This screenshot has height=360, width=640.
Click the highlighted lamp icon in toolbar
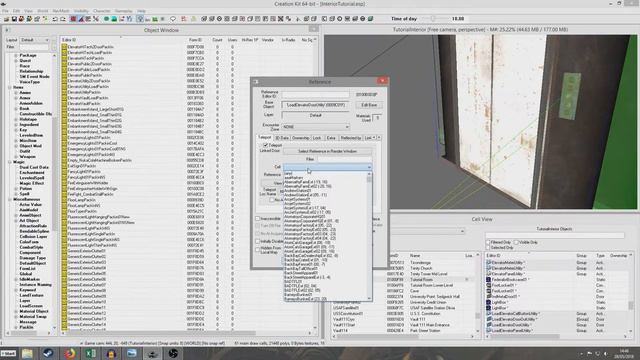coord(140,19)
